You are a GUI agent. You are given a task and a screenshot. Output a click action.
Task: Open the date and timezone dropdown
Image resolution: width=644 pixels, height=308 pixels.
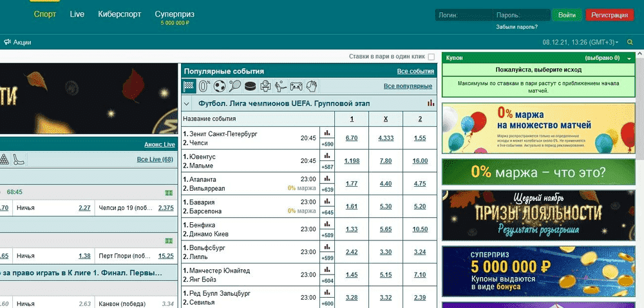(x=581, y=43)
